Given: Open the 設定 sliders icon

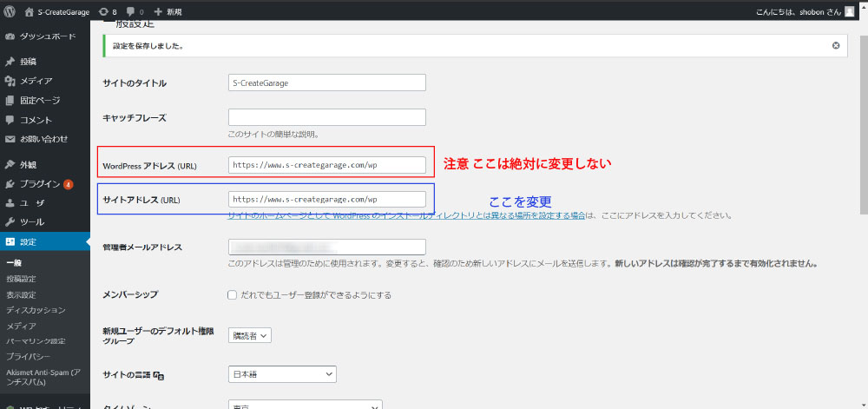Looking at the screenshot, I should 10,242.
